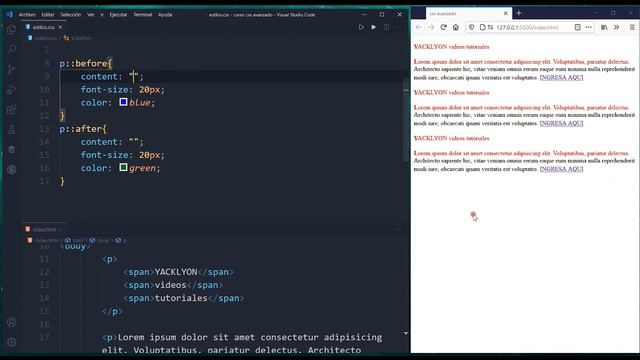This screenshot has width=640, height=360.
Task: Expand index.html breadcrumb in lower editor
Action: [47, 240]
